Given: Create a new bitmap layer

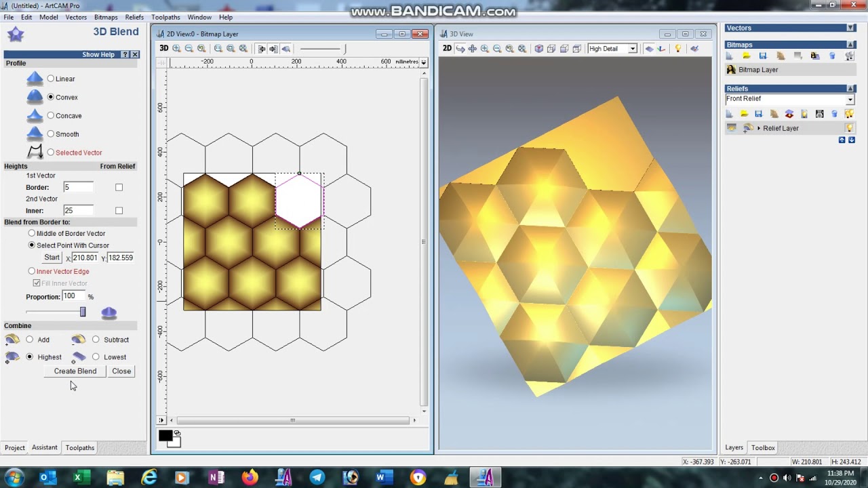Looking at the screenshot, I should 730,56.
